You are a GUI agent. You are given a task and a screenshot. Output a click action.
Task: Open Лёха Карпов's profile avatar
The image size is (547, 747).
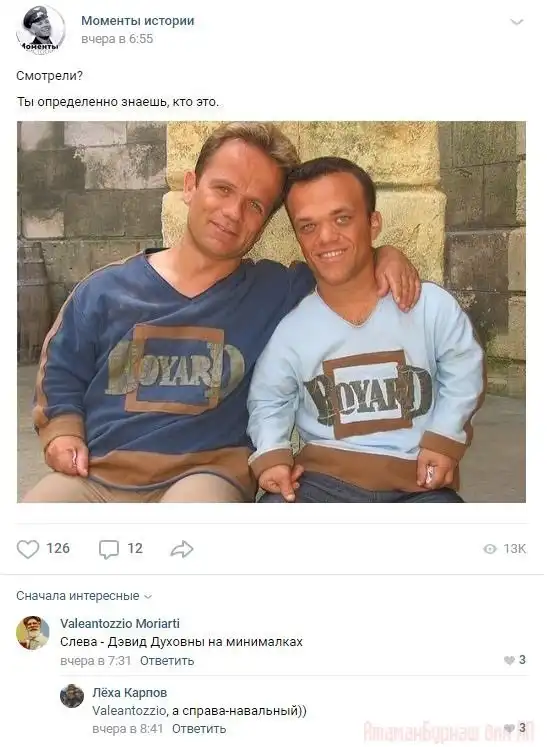pyautogui.click(x=72, y=696)
